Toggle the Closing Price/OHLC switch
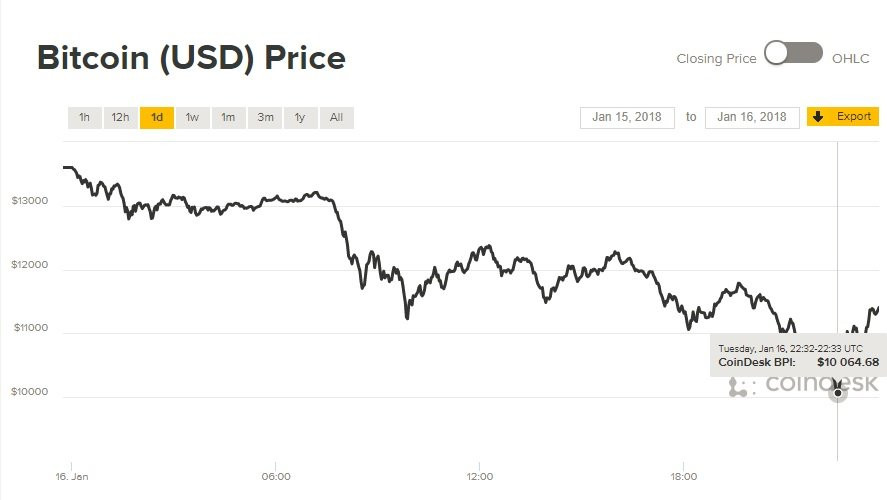The height and width of the screenshot is (500, 887). point(793,54)
